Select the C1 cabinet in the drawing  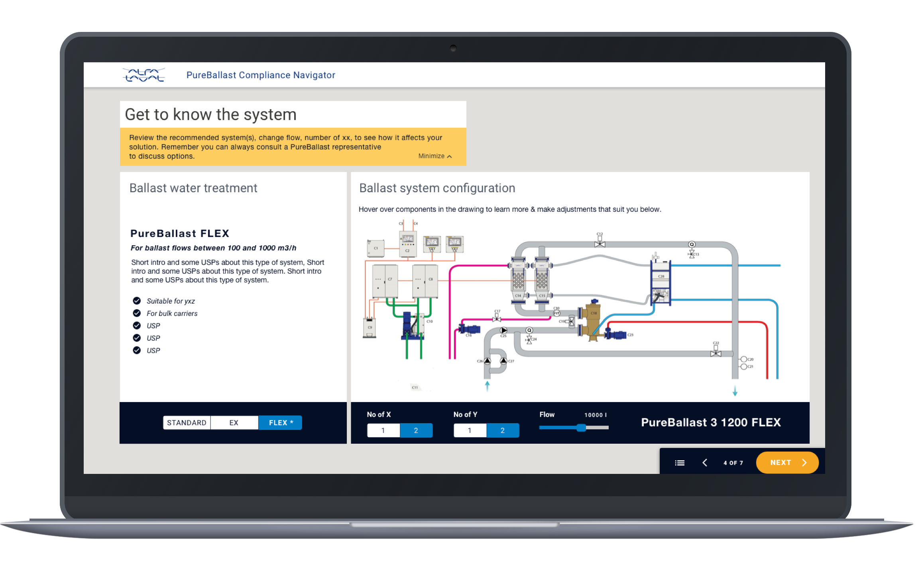(x=375, y=248)
